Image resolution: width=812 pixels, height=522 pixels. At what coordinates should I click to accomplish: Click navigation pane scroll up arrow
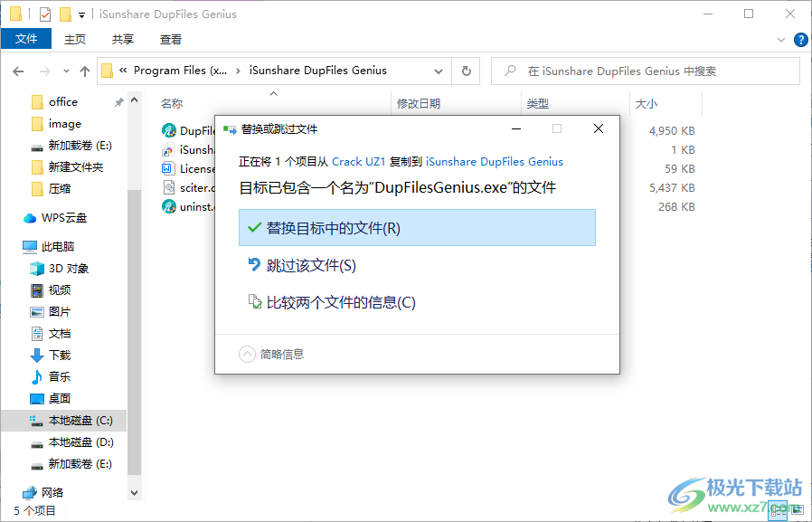pos(134,100)
